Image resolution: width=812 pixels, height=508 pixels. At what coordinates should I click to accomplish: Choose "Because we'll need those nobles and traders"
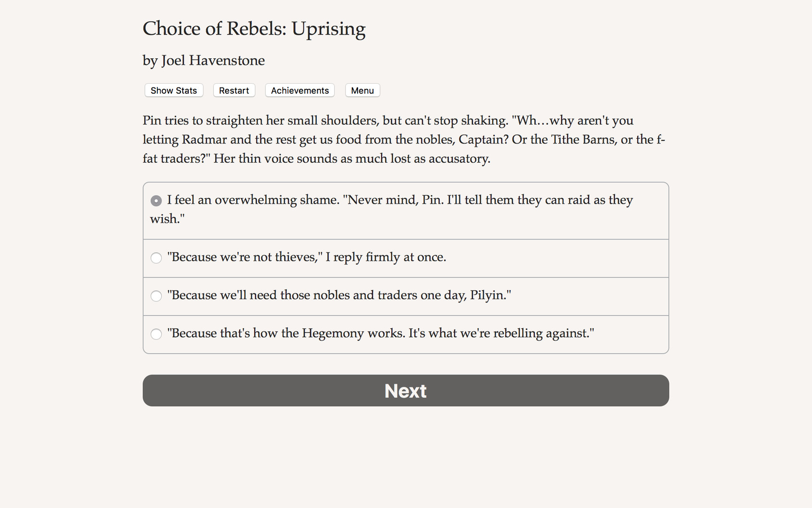click(339, 296)
